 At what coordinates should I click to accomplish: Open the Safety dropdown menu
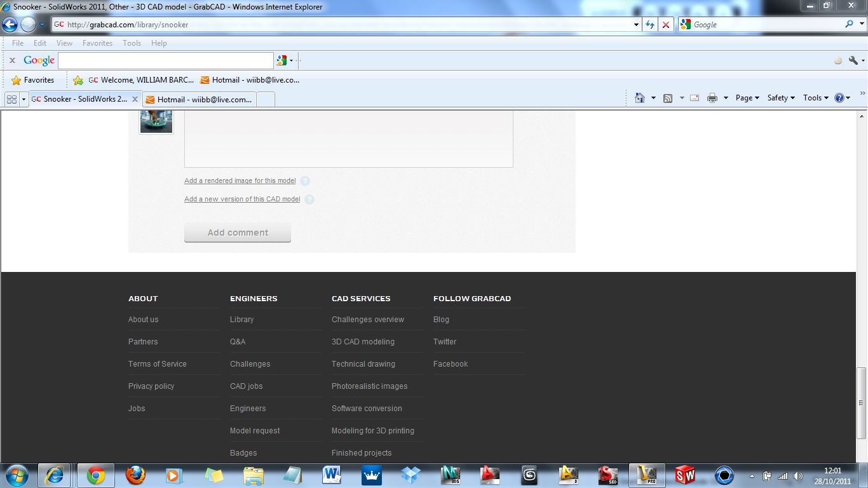[x=781, y=98]
